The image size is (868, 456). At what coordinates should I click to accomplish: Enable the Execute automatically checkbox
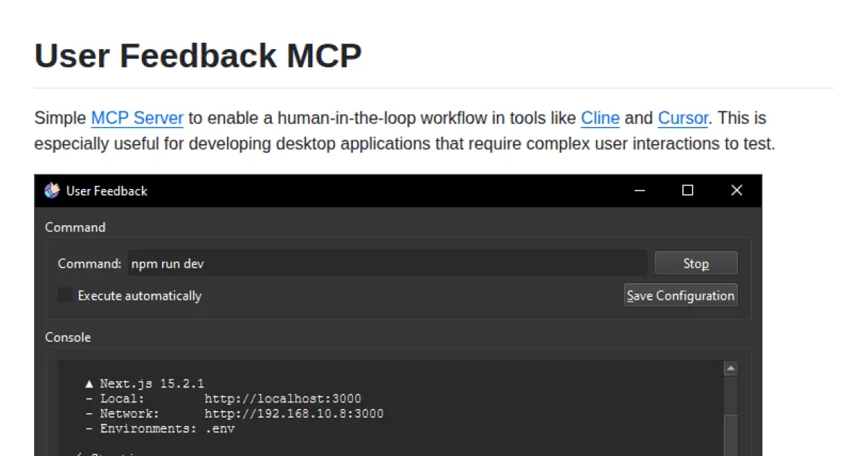(x=64, y=295)
